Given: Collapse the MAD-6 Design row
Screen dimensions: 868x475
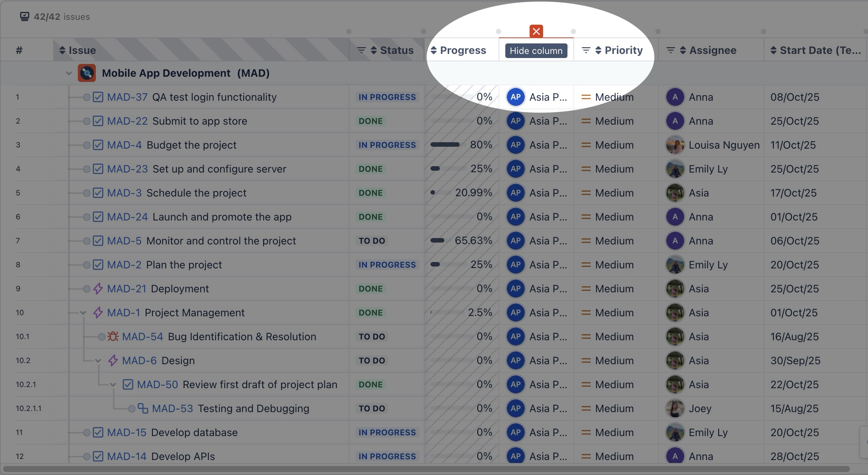Looking at the screenshot, I should 98,360.
